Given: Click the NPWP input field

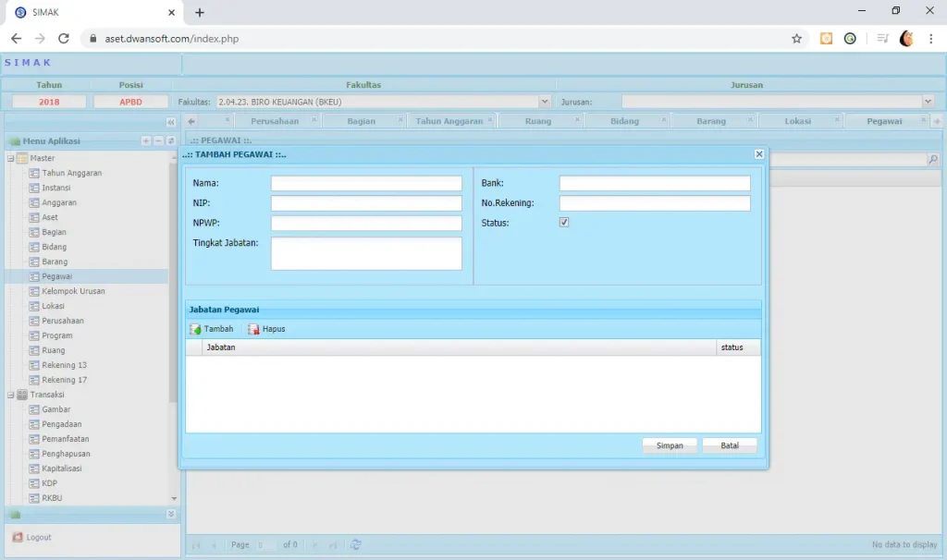Looking at the screenshot, I should click(366, 223).
